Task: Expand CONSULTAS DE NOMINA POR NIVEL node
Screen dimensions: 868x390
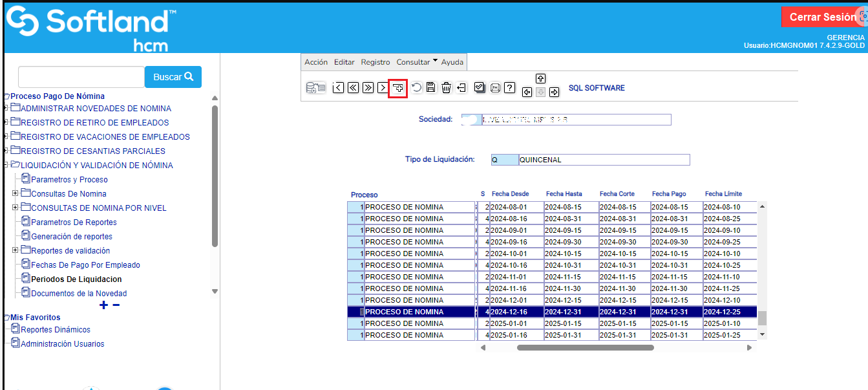Action: (16, 208)
